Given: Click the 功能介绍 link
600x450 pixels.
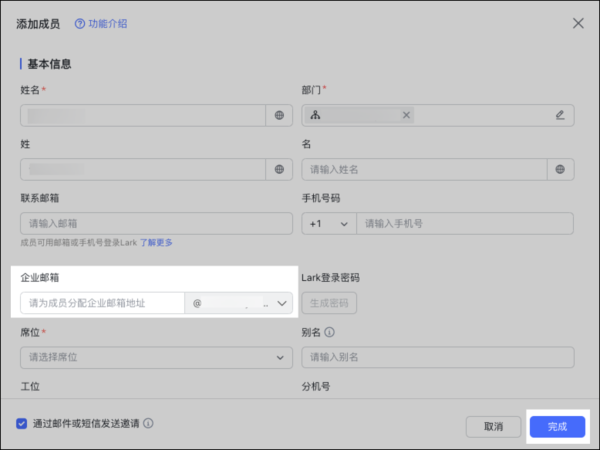Looking at the screenshot, I should (107, 23).
